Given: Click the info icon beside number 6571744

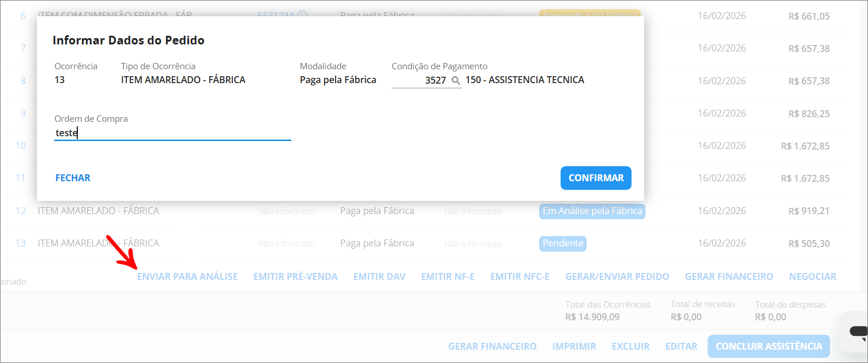Looking at the screenshot, I should (x=300, y=16).
